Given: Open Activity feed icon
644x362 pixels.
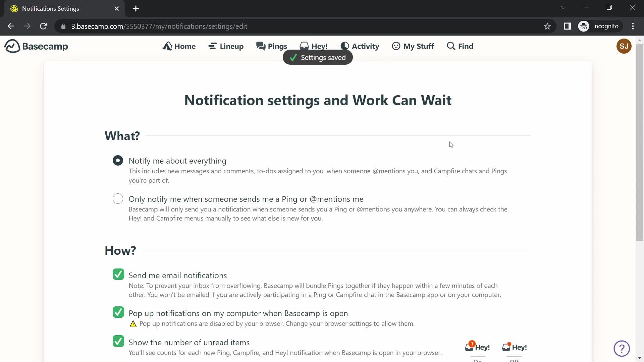Looking at the screenshot, I should pyautogui.click(x=344, y=46).
